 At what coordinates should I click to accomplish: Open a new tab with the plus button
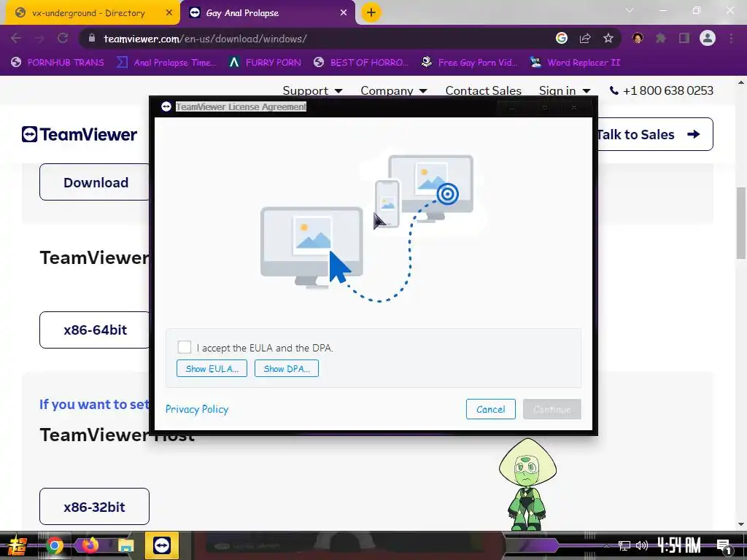coord(371,12)
